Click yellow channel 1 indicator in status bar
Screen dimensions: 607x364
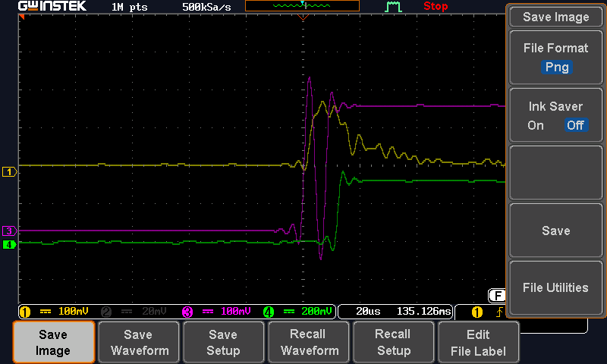click(x=25, y=312)
